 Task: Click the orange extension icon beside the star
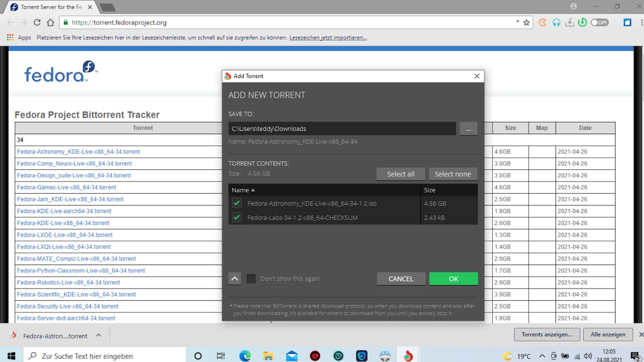(x=543, y=23)
